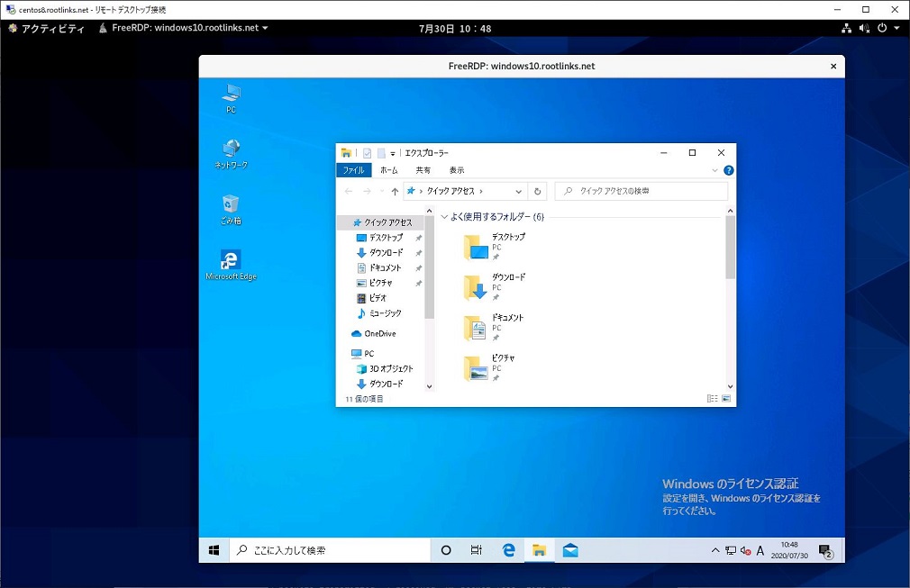
Task: Select OneDrive in the navigation pane
Action: pos(379,333)
